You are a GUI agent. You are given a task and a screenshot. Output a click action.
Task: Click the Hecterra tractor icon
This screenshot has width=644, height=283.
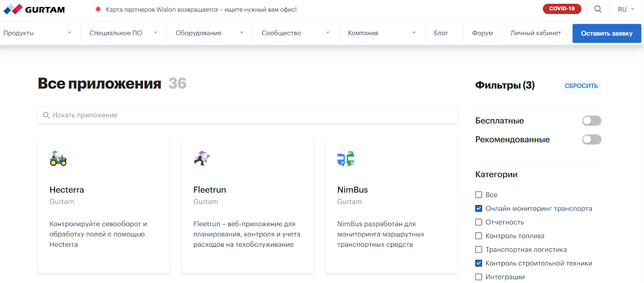point(58,158)
